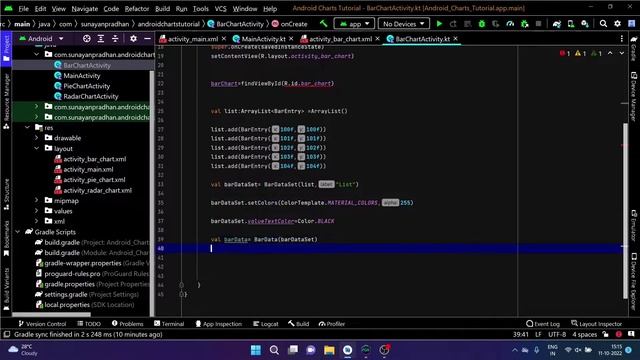Click Select Opened File target icon
Viewport: 640px width, 360px height.
coord(87,38)
